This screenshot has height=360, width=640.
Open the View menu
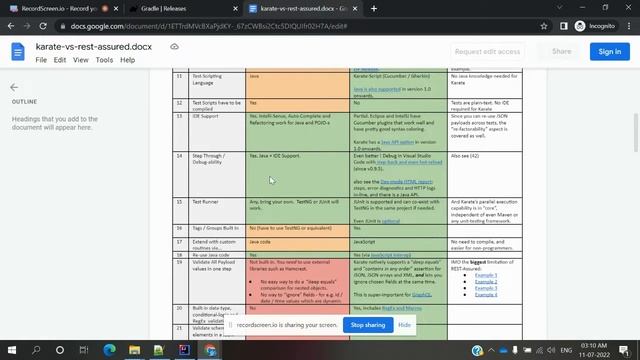tap(81, 60)
